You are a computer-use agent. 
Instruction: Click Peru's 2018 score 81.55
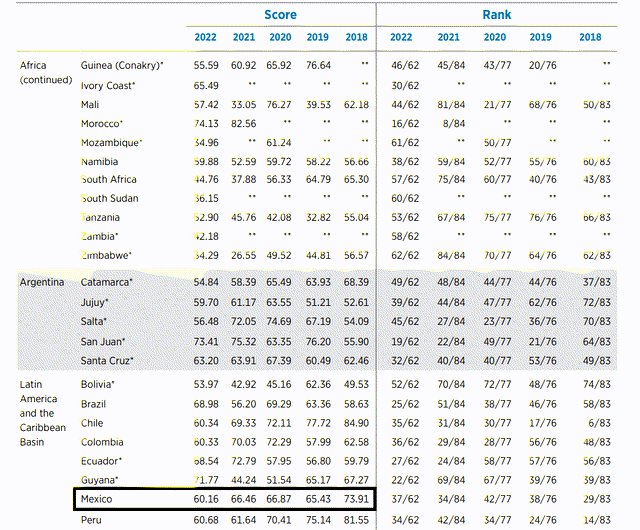pyautogui.click(x=356, y=520)
